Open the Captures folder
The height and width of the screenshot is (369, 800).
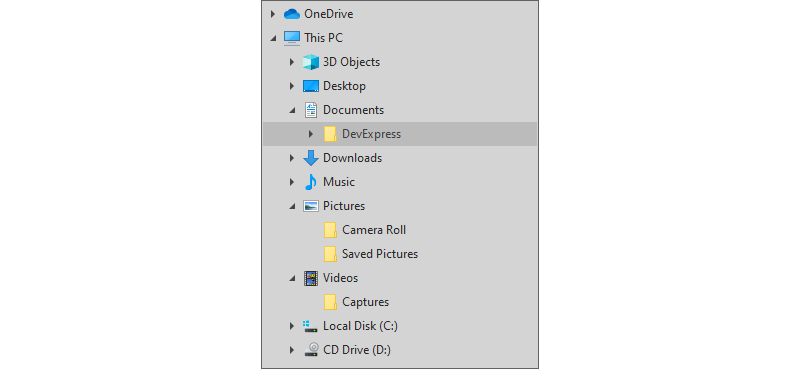tap(366, 302)
